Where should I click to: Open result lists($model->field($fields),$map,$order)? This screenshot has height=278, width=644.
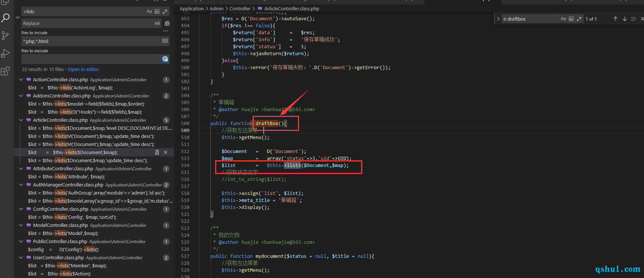click(86, 104)
